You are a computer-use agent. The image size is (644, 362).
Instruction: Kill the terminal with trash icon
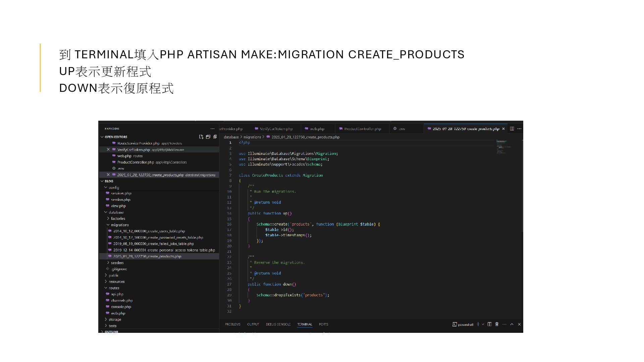(x=497, y=324)
